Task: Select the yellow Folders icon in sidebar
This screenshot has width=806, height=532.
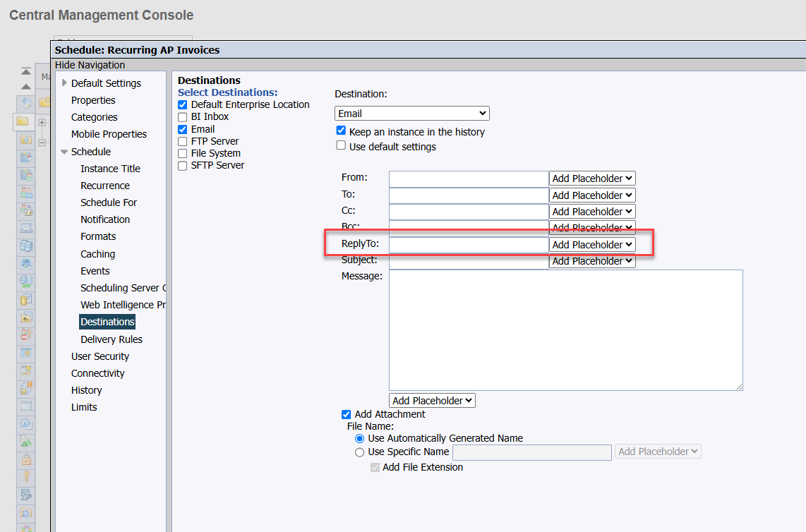Action: [x=23, y=121]
